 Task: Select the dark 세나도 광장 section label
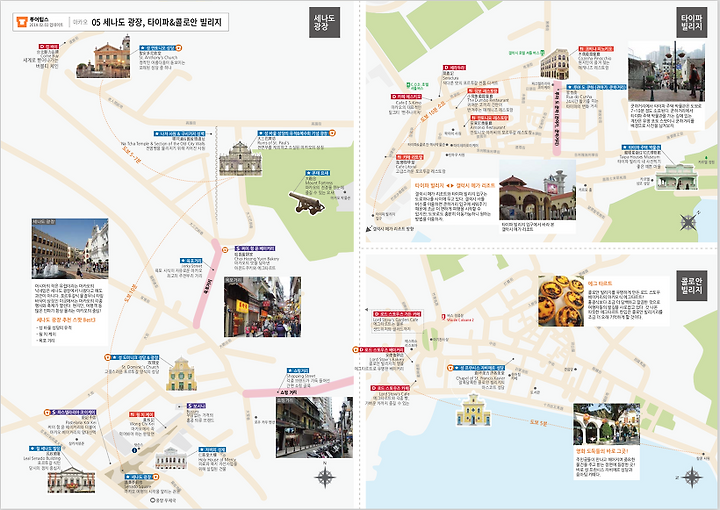click(x=324, y=22)
